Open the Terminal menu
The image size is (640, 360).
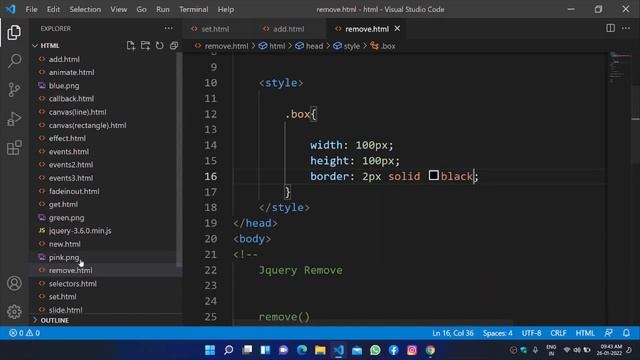(193, 9)
